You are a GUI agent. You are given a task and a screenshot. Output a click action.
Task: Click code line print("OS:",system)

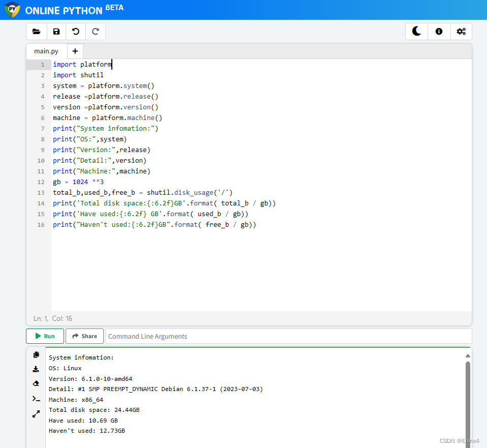(x=90, y=139)
